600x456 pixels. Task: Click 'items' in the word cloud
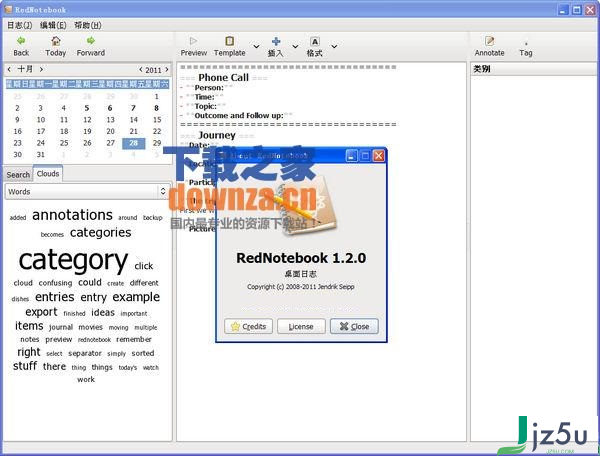pyautogui.click(x=29, y=326)
